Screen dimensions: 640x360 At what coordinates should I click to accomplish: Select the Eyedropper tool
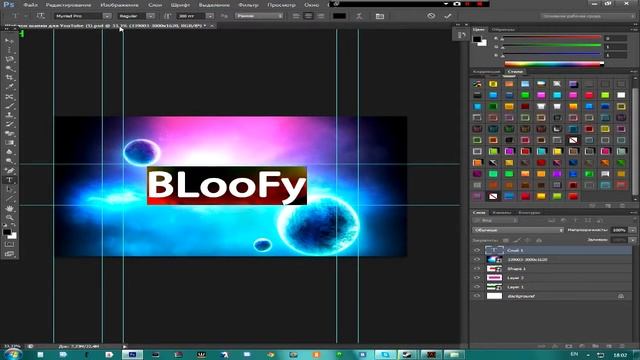coord(9,87)
